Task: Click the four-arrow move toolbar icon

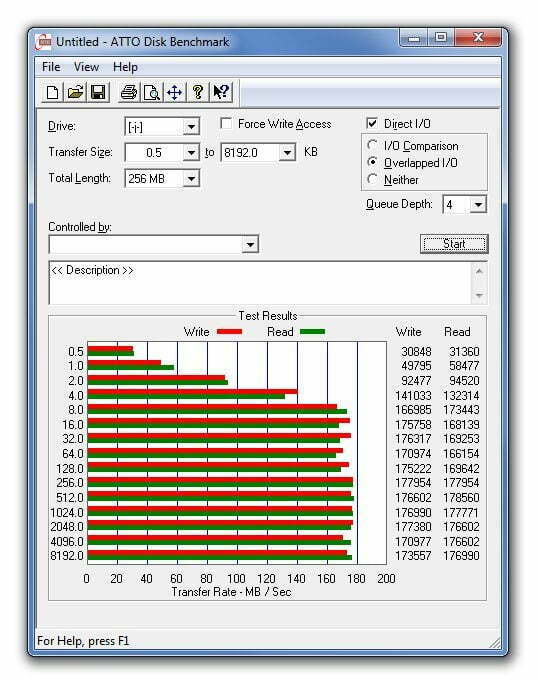Action: point(174,92)
